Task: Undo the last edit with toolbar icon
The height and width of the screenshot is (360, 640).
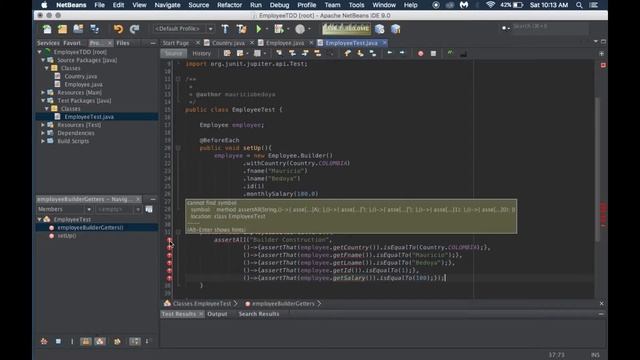Action: click(118, 29)
